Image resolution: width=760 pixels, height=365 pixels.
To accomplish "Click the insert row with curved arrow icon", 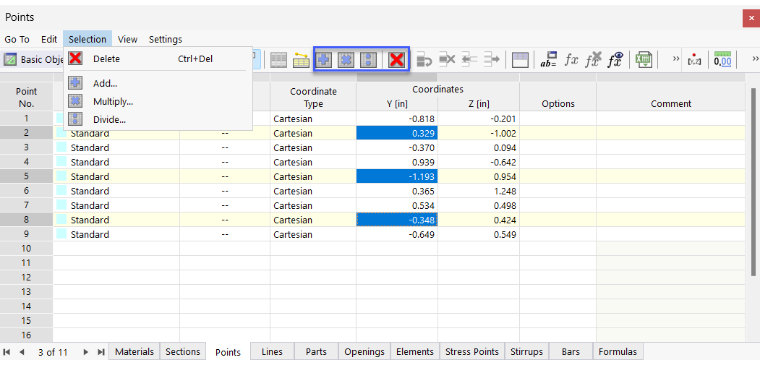I will pyautogui.click(x=424, y=60).
